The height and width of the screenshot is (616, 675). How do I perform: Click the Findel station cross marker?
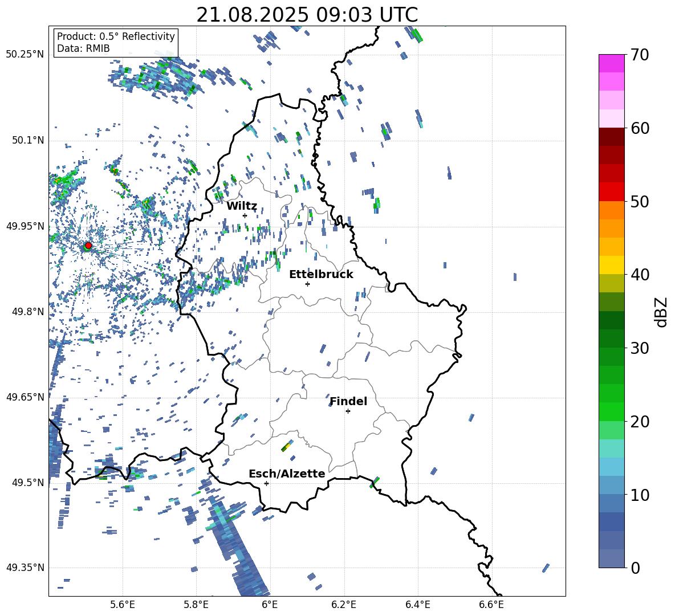348,411
